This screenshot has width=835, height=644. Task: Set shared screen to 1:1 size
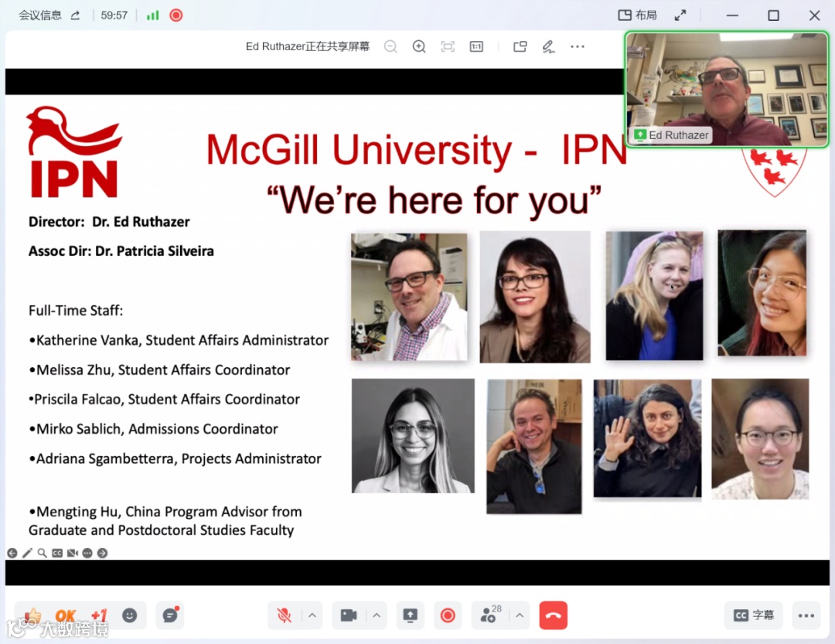pos(476,47)
